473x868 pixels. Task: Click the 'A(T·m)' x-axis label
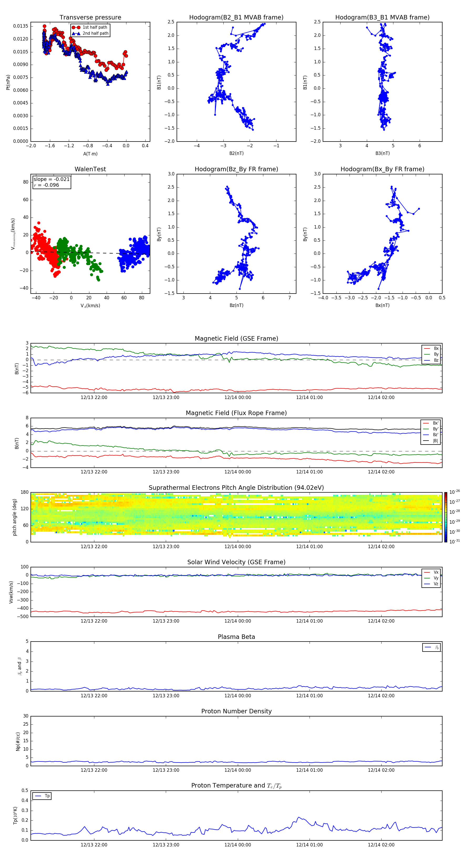[x=90, y=154]
